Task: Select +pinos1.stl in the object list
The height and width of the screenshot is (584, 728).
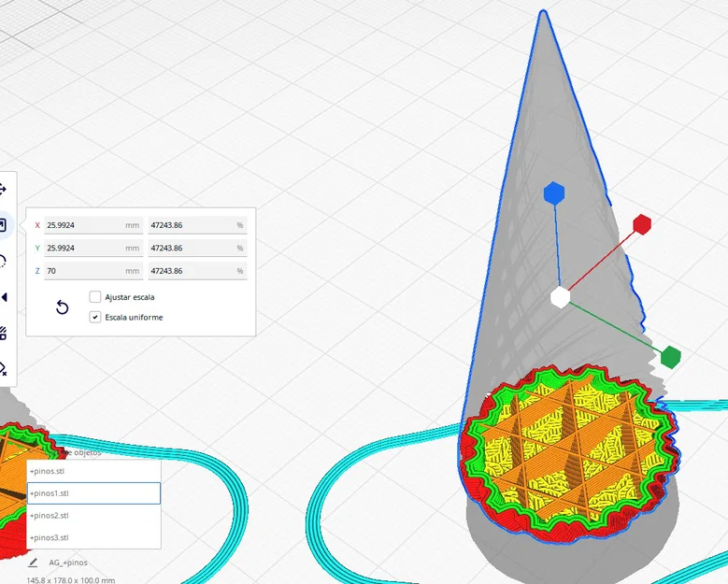Action: pyautogui.click(x=93, y=493)
